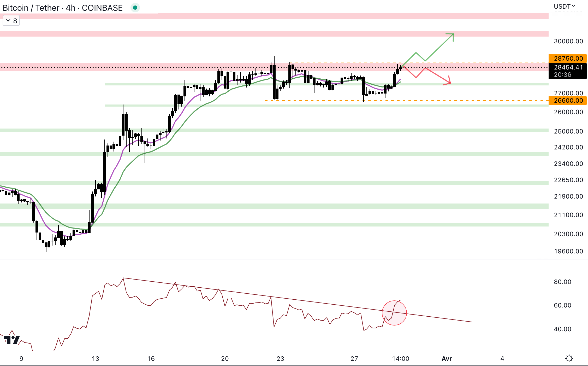Image resolution: width=588 pixels, height=366 pixels.
Task: Click the orange 28750.00 price label
Action: pyautogui.click(x=568, y=58)
